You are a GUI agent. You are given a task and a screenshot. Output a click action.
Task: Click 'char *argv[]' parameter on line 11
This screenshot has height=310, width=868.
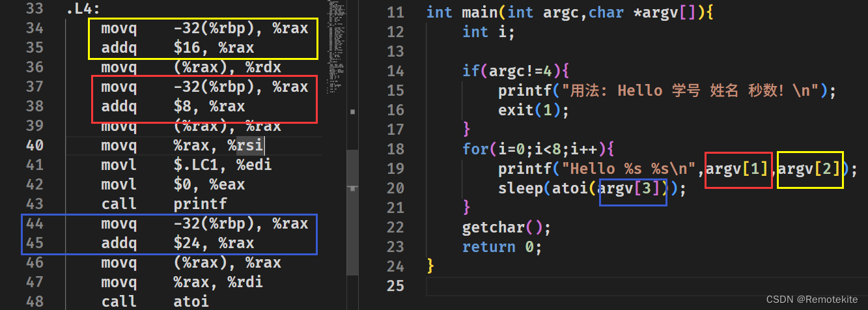642,12
